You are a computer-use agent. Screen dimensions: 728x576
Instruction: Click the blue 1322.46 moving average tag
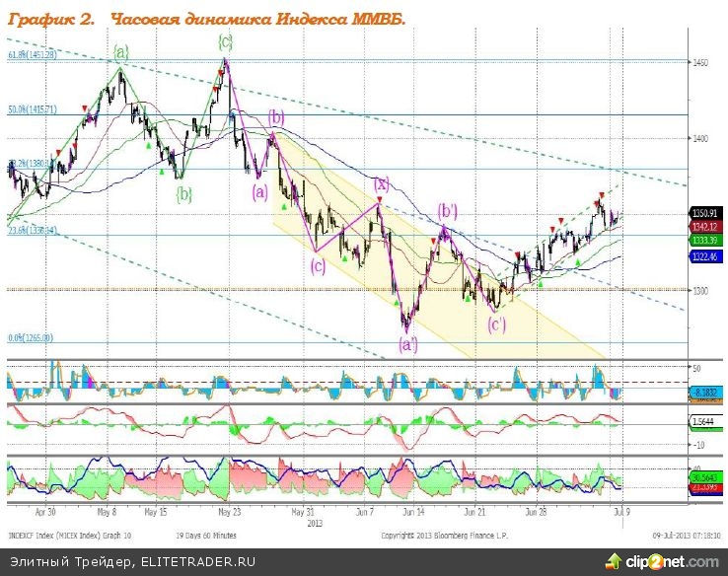point(705,256)
